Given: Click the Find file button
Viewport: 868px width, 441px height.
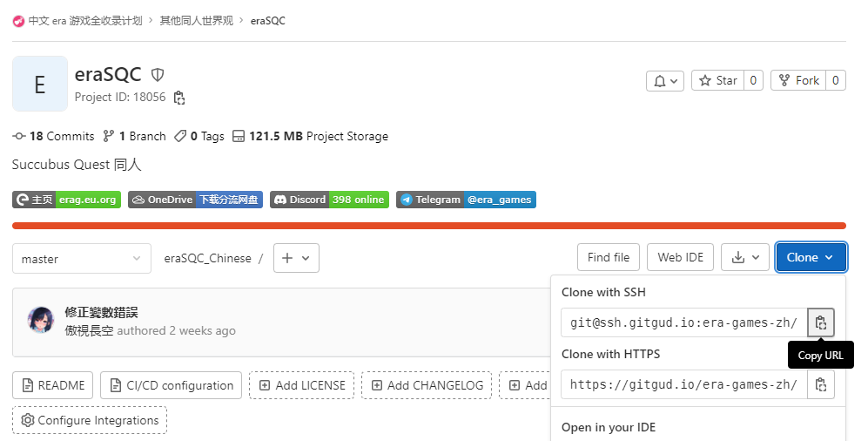Looking at the screenshot, I should click(609, 258).
